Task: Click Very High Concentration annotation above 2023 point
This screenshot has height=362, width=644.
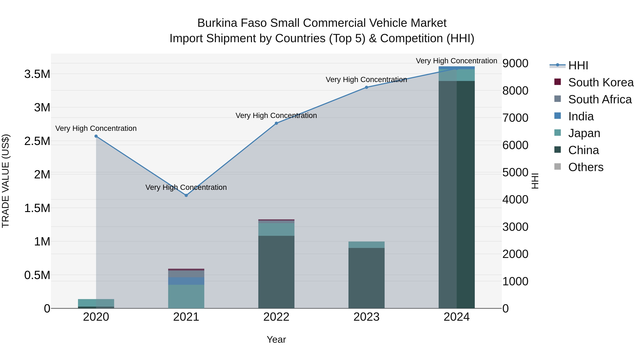Action: click(367, 79)
